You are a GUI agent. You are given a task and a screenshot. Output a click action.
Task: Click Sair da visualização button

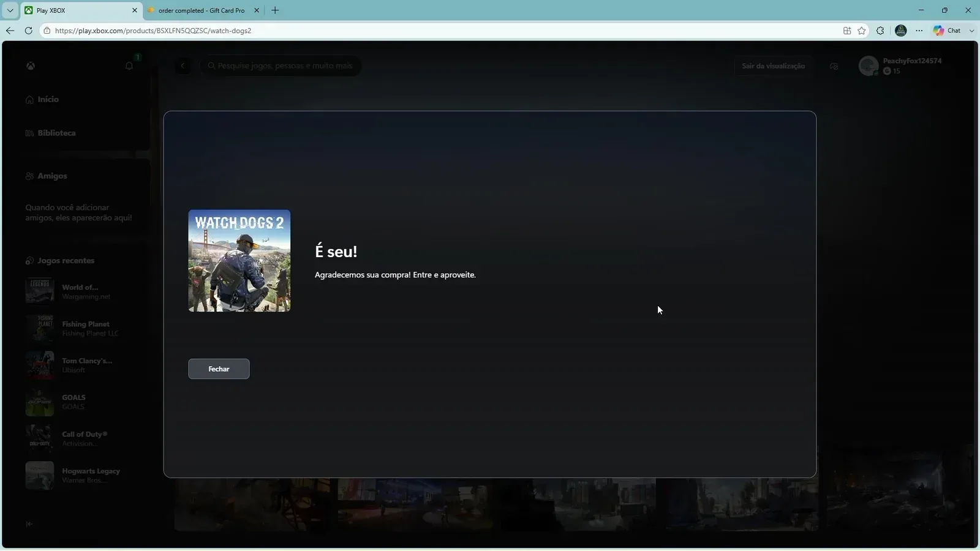773,66
